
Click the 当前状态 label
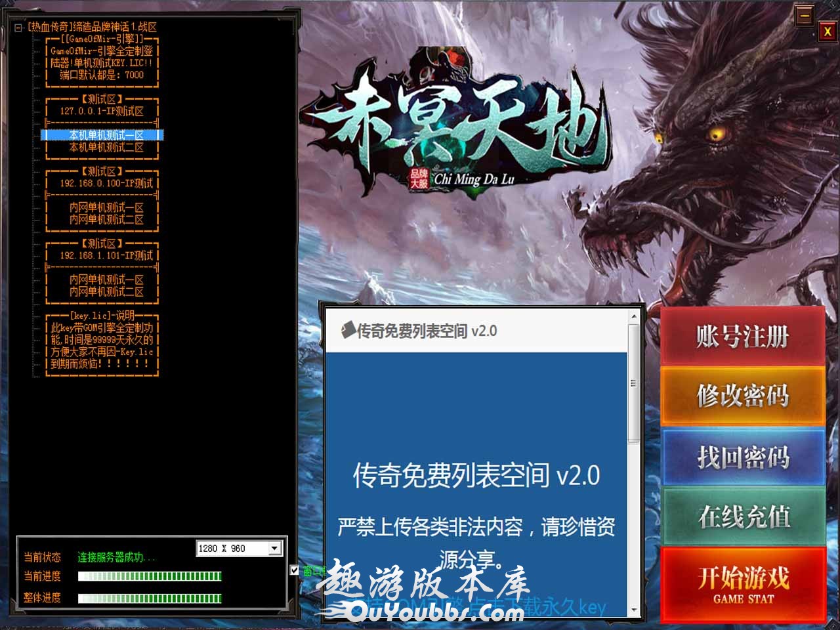point(42,557)
